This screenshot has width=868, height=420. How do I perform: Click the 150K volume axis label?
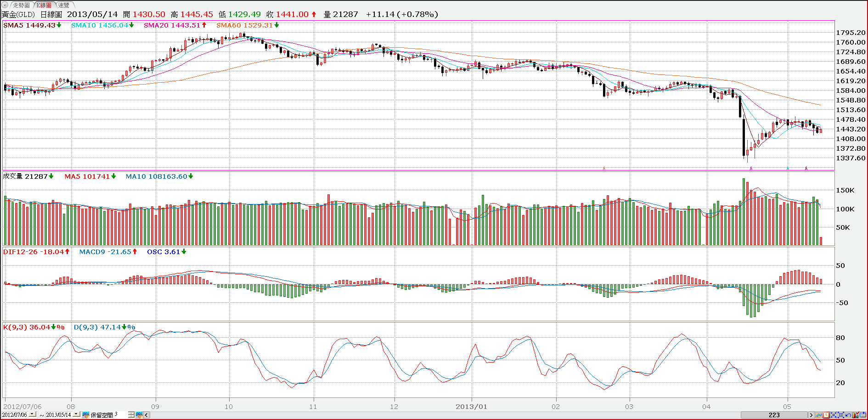(x=845, y=190)
